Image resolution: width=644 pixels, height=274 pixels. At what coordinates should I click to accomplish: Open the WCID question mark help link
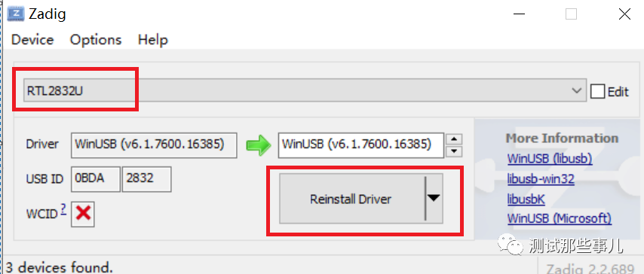point(63,210)
